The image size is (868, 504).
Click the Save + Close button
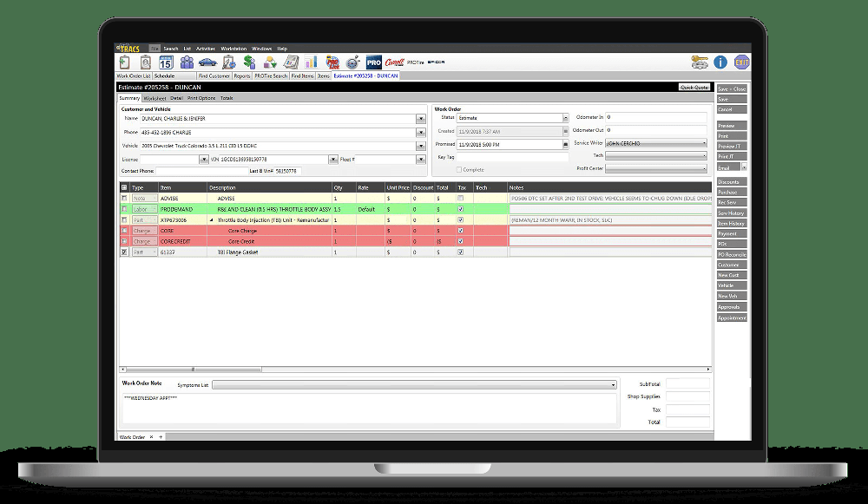tap(731, 89)
